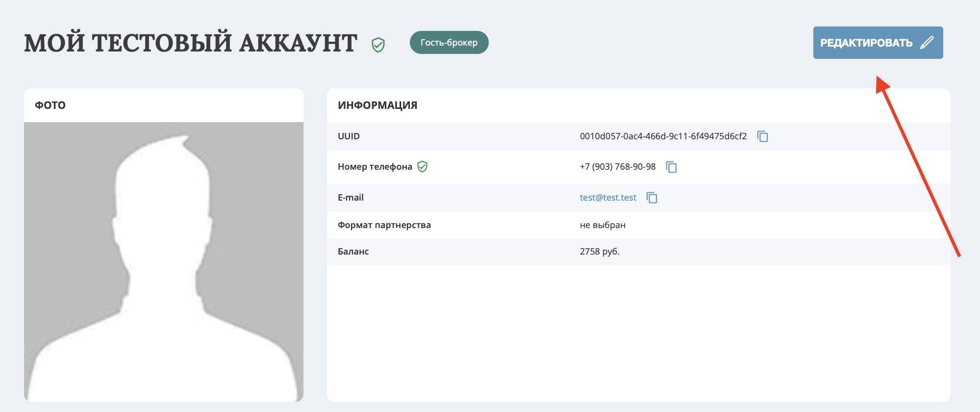Screen dimensions: 980x412
Task: Click the phone number +7 (903) 768-90-98
Action: click(x=617, y=167)
